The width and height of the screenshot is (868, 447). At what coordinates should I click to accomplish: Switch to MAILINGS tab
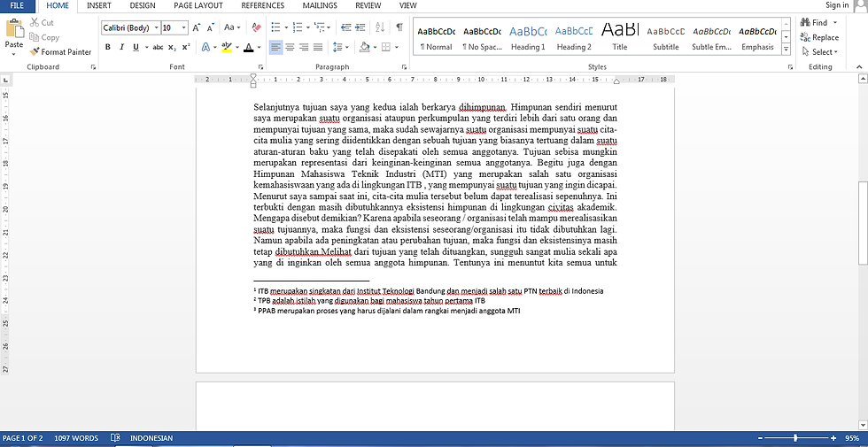coord(320,5)
